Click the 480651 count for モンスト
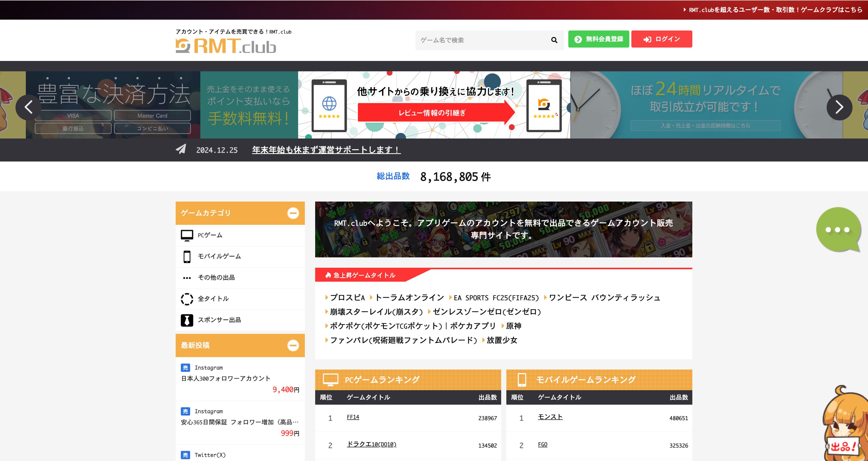This screenshot has width=868, height=461. tap(678, 418)
